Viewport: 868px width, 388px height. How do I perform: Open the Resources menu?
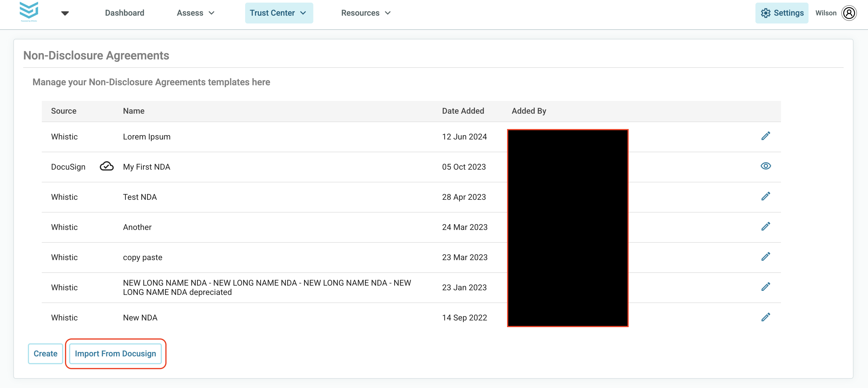pos(366,13)
